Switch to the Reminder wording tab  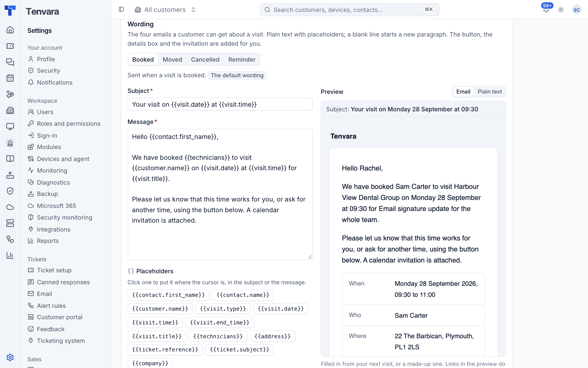[x=242, y=59]
